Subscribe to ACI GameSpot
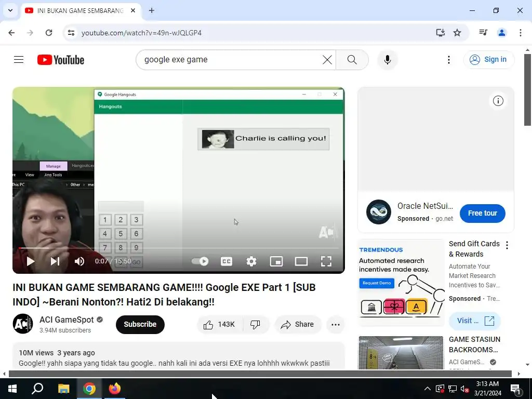 click(x=140, y=325)
